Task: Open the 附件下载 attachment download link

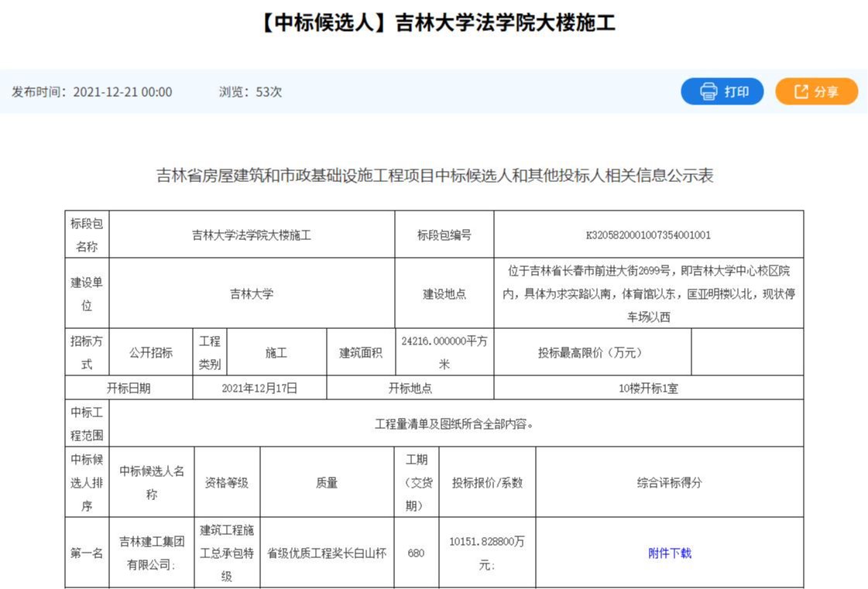Action: (x=669, y=553)
